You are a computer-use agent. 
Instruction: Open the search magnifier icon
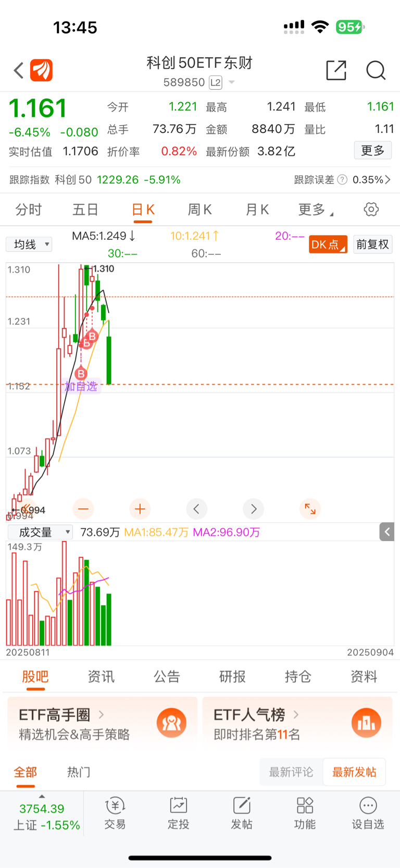point(376,70)
